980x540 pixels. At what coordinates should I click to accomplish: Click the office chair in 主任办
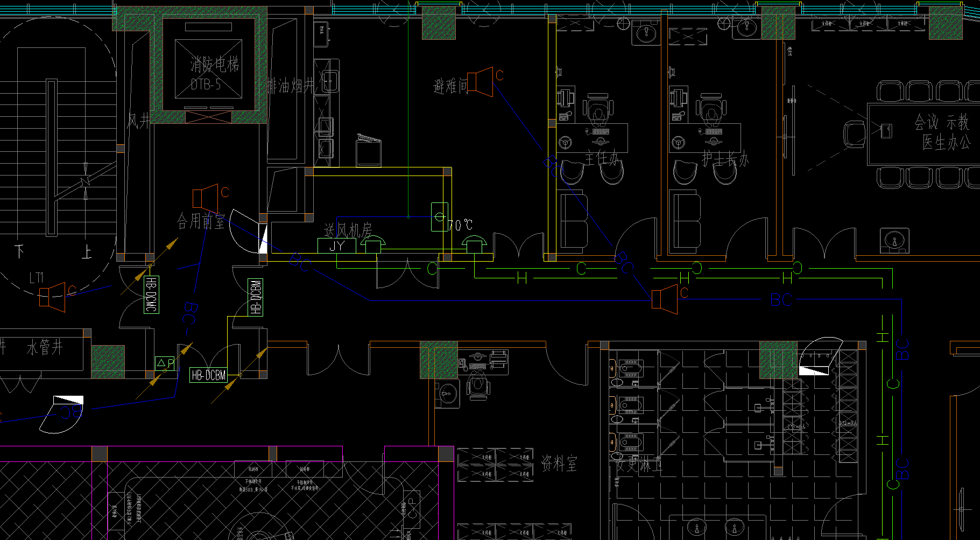(597, 110)
